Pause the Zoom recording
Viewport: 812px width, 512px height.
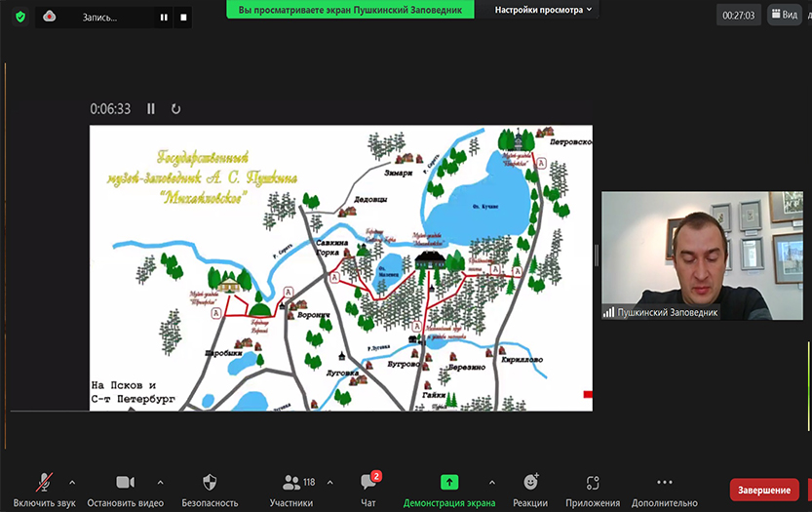tap(163, 17)
